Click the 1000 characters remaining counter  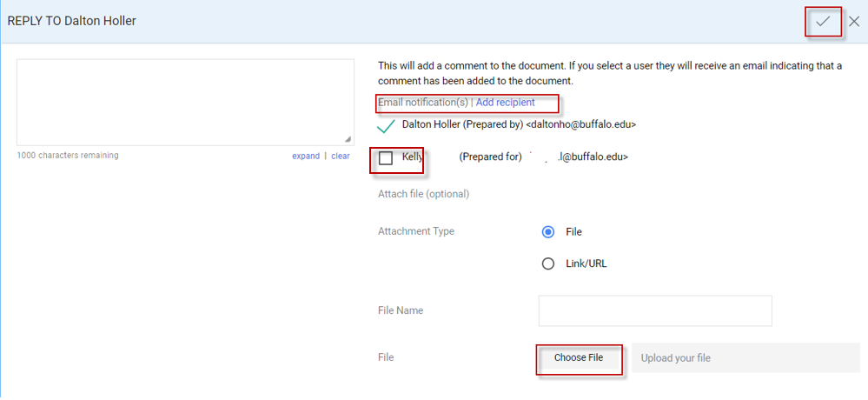pyautogui.click(x=68, y=156)
